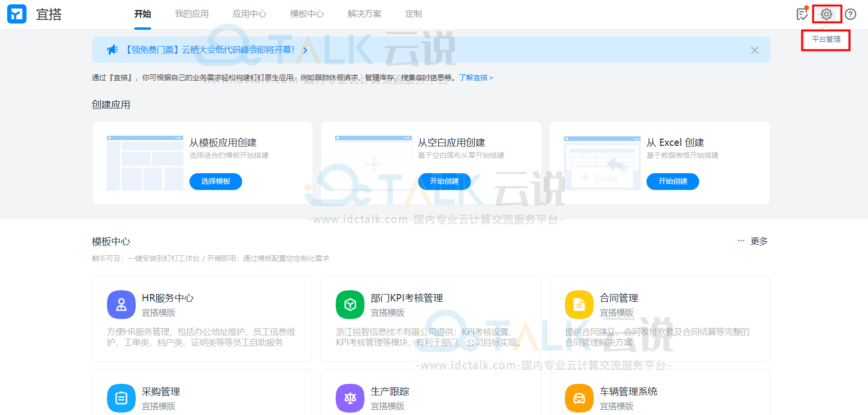Click 更多 in 模板中心 section

[759, 241]
